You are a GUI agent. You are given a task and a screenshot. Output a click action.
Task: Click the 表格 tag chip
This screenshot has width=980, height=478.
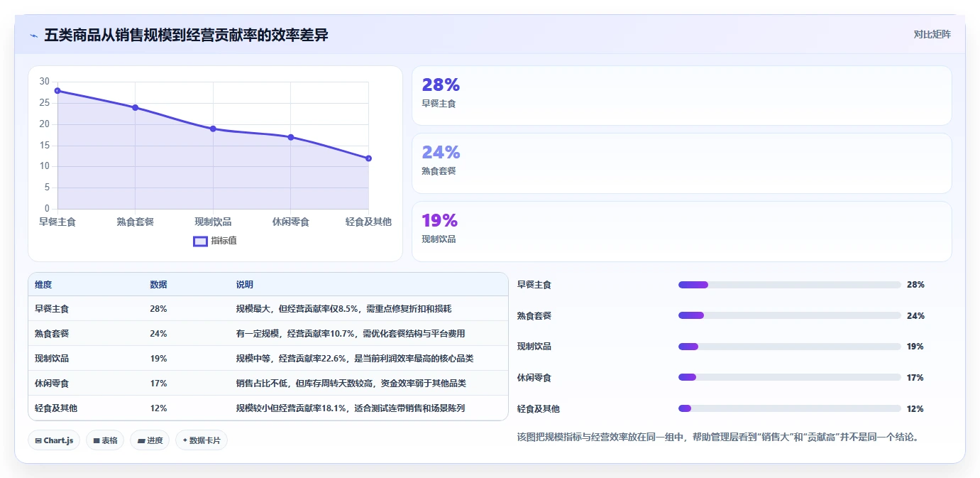[x=105, y=440]
